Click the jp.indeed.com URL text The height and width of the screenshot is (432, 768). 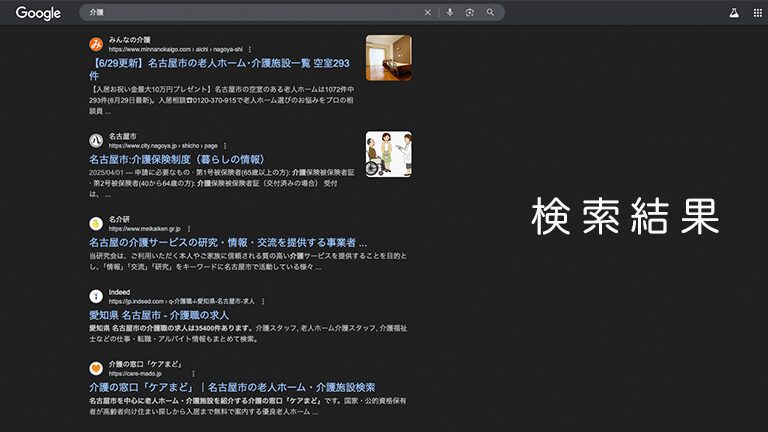(182, 301)
